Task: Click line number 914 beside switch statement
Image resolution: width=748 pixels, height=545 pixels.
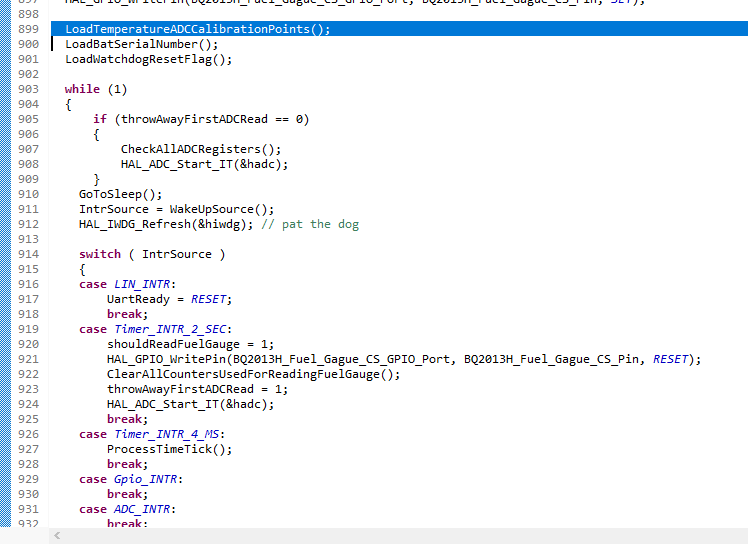Action: click(28, 254)
